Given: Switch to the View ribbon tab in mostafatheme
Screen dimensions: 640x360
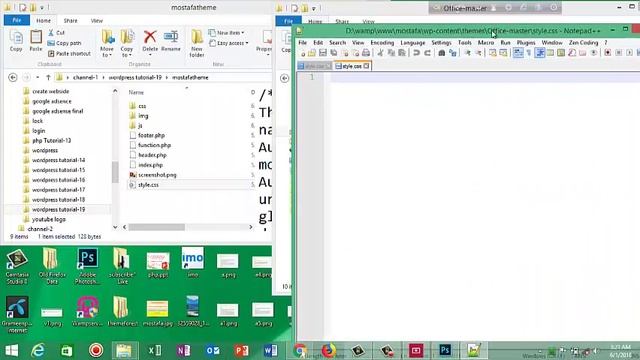Looking at the screenshot, I should 97,20.
